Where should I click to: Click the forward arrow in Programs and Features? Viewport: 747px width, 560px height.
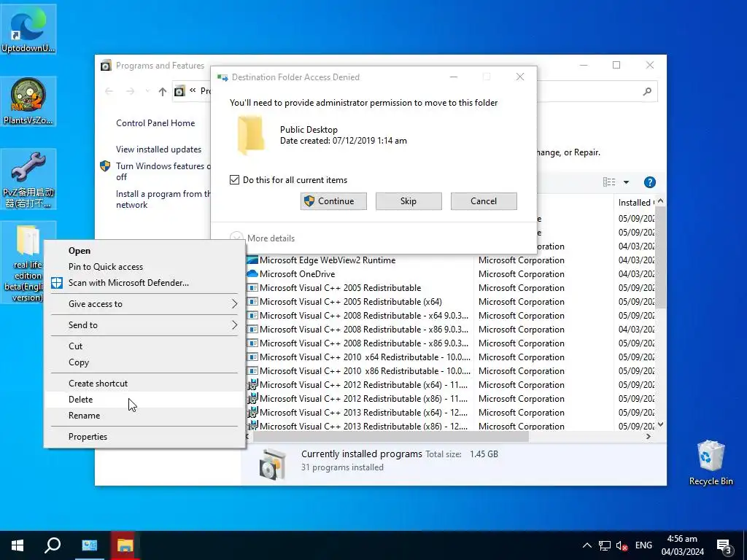coord(130,91)
